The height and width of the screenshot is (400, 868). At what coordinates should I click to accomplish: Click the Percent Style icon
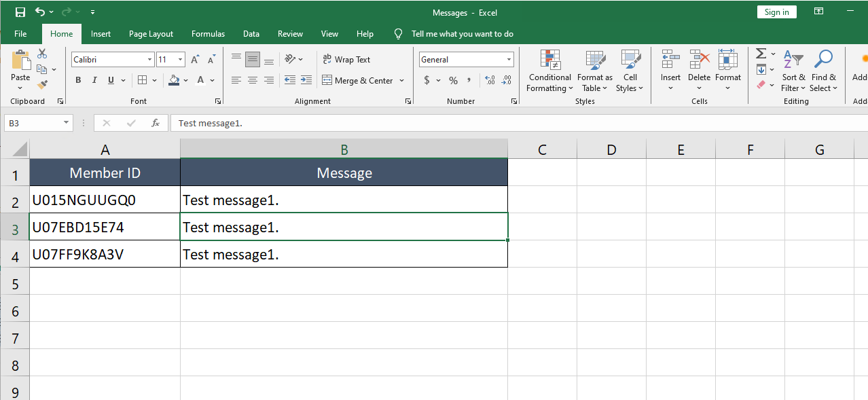[453, 80]
